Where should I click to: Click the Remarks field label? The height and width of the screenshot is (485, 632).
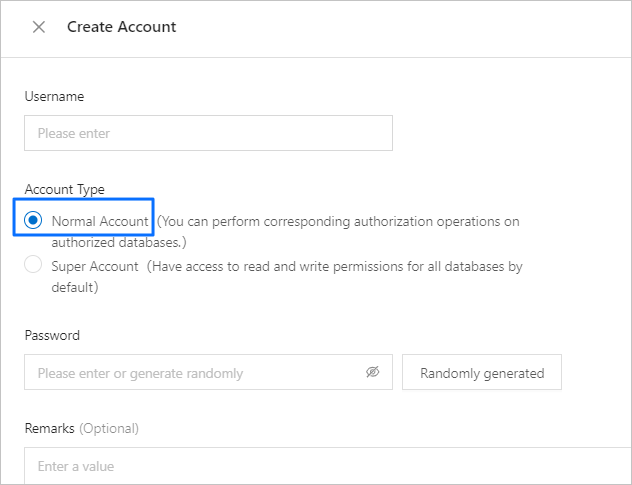(49, 428)
